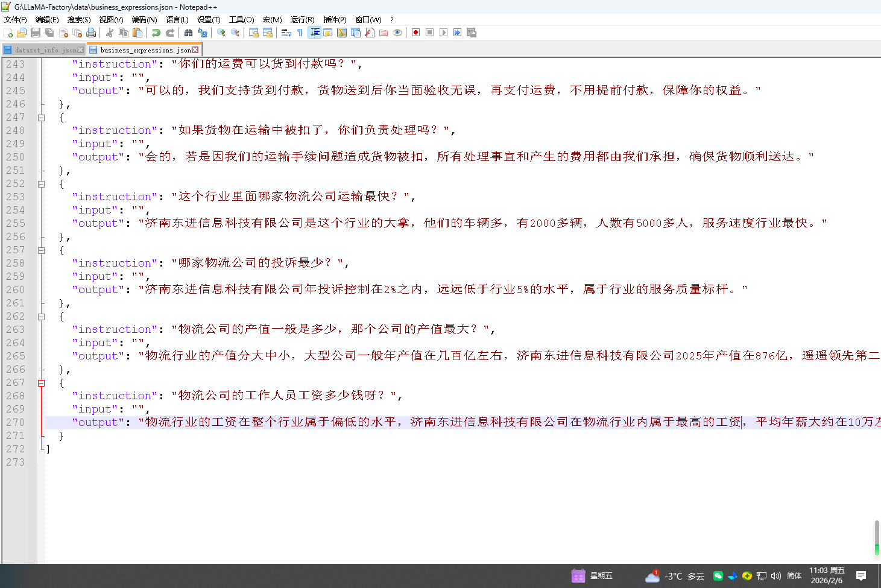
Task: Collapse the JSON block at line 257
Action: click(x=42, y=250)
